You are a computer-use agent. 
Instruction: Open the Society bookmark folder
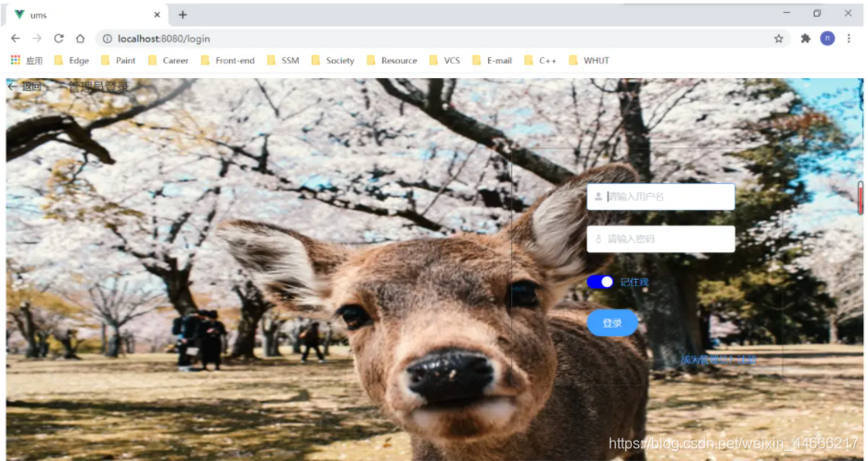pos(333,61)
